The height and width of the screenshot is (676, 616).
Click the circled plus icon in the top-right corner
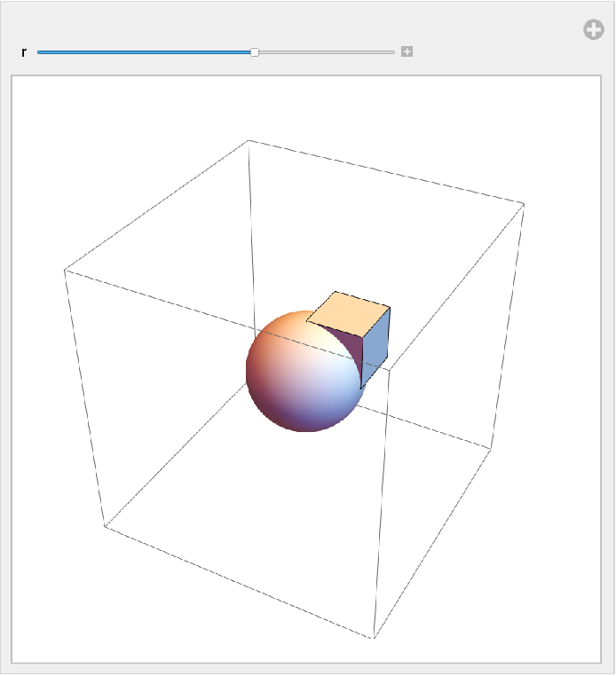[593, 30]
